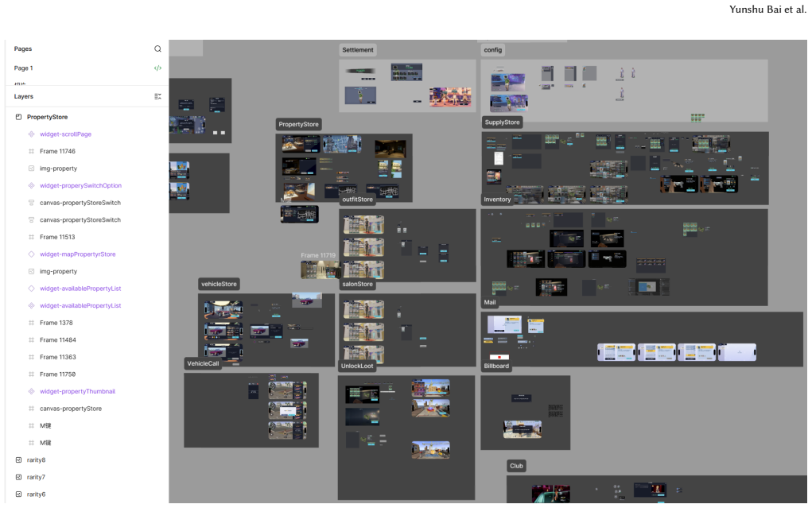The width and height of the screenshot is (812, 508).
Task: Click the Layers panel heading
Action: tap(23, 96)
